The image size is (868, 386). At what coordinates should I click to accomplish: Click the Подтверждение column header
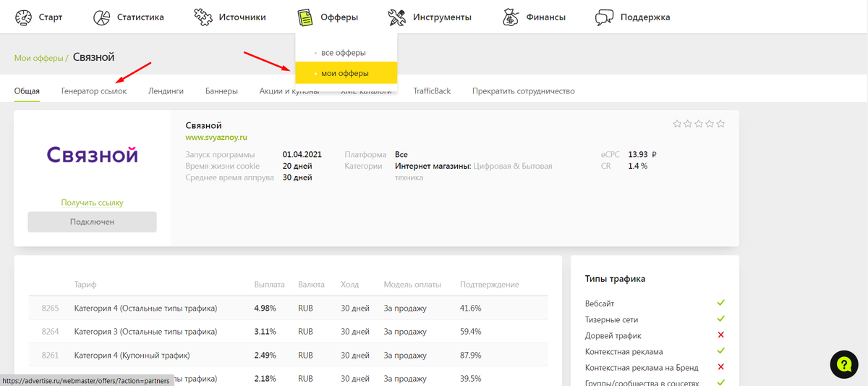(490, 285)
